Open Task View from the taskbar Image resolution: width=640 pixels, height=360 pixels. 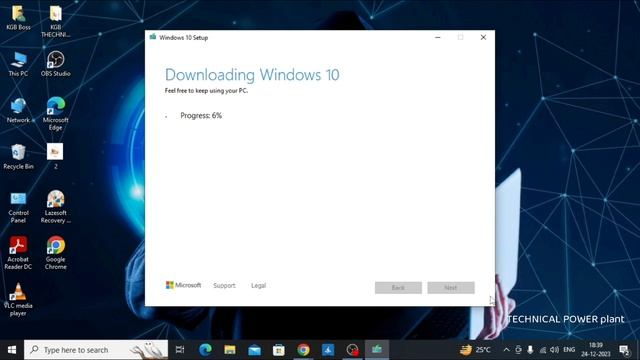click(x=180, y=350)
